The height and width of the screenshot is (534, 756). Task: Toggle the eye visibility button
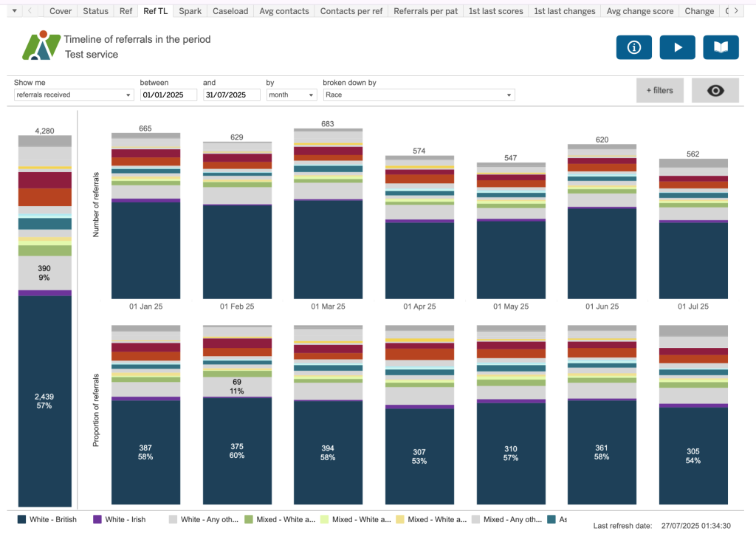715,90
